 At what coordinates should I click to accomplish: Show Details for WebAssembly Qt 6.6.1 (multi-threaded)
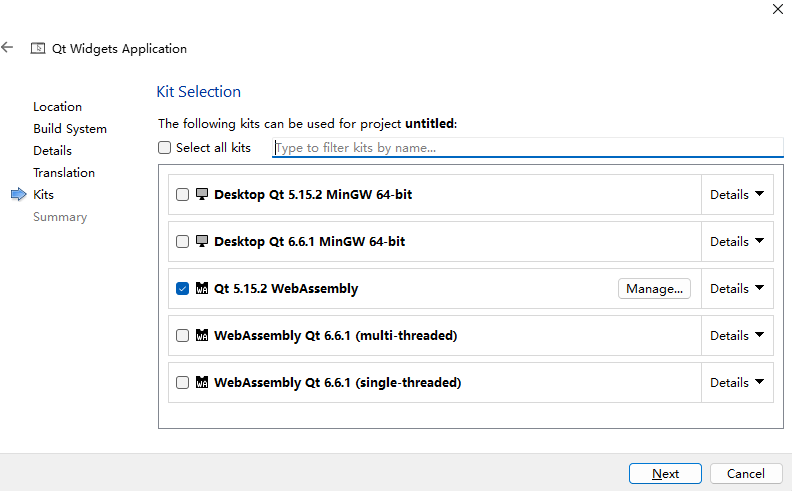coord(737,335)
